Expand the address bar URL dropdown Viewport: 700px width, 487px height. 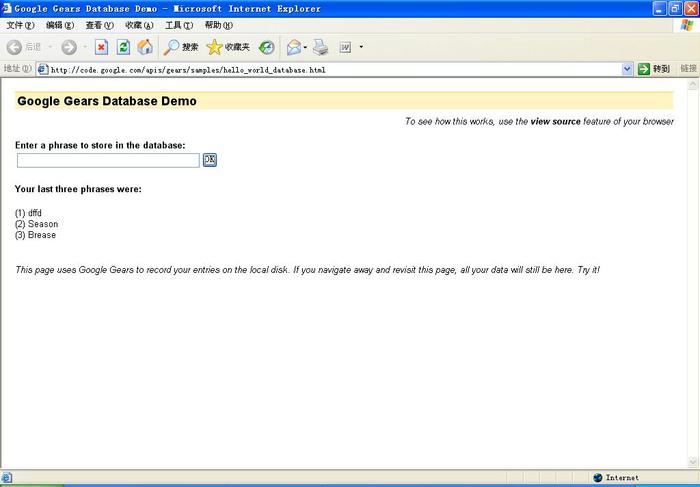click(627, 69)
